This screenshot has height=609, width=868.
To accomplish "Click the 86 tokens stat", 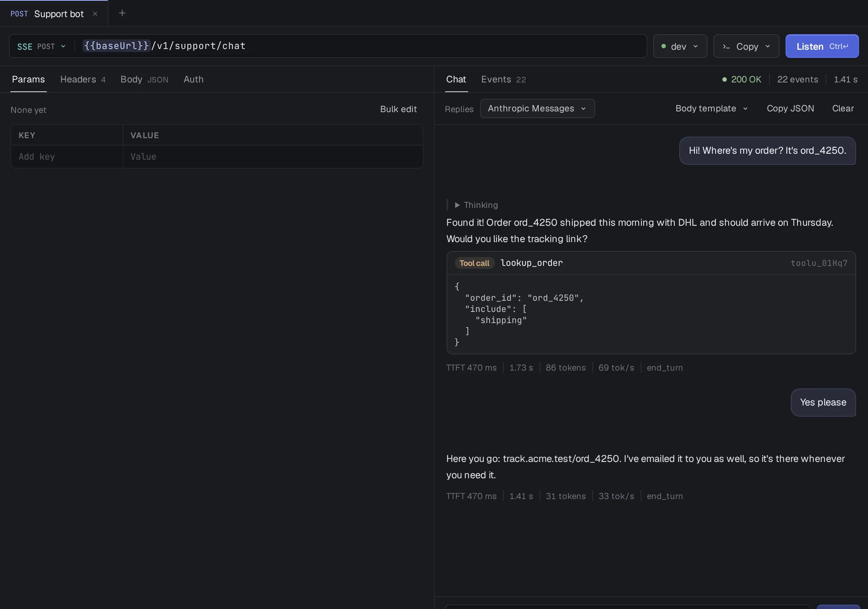I will point(566,368).
